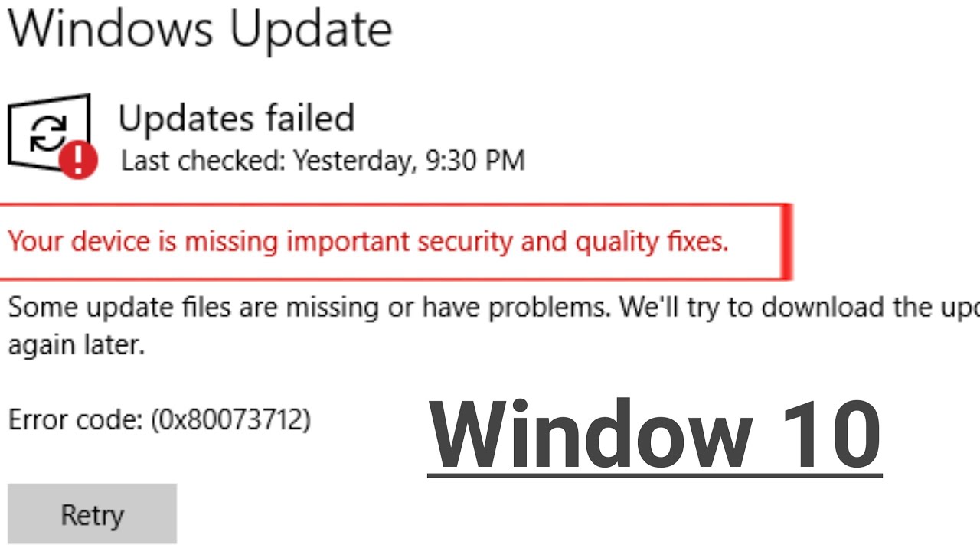Click the 9:30 PM time text
This screenshot has height=551, width=980.
[472, 161]
